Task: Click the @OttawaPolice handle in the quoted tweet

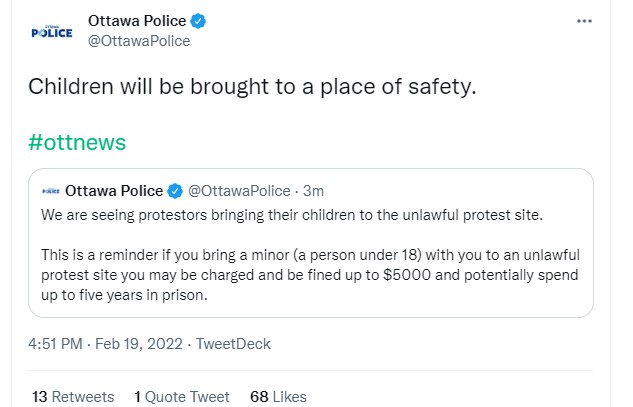Action: [x=239, y=190]
